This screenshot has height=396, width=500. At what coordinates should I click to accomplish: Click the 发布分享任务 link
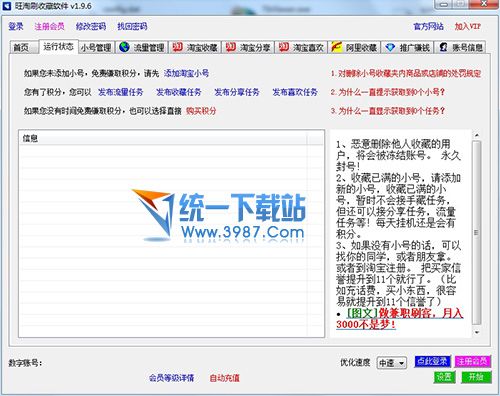pyautogui.click(x=237, y=92)
